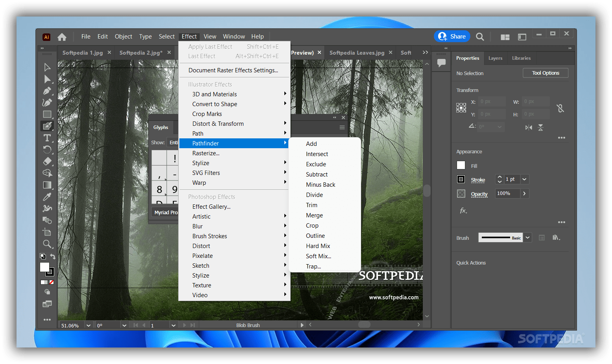Show more Transform options
Image resolution: width=612 pixels, height=364 pixels.
pyautogui.click(x=561, y=138)
